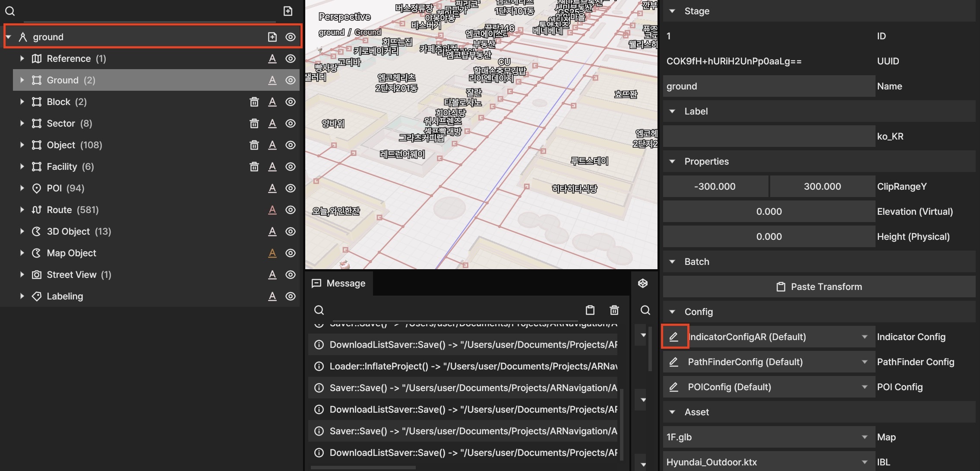980x471 pixels.
Task: Click the edit pencil next to PathFinderConfig
Action: point(673,362)
